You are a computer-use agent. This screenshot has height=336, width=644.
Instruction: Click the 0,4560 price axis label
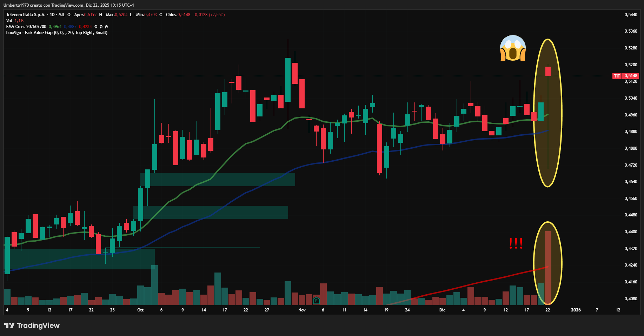[631, 199]
